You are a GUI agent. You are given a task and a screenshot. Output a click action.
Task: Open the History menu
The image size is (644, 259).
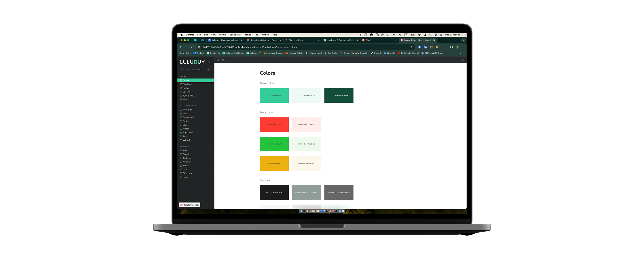pyautogui.click(x=223, y=35)
